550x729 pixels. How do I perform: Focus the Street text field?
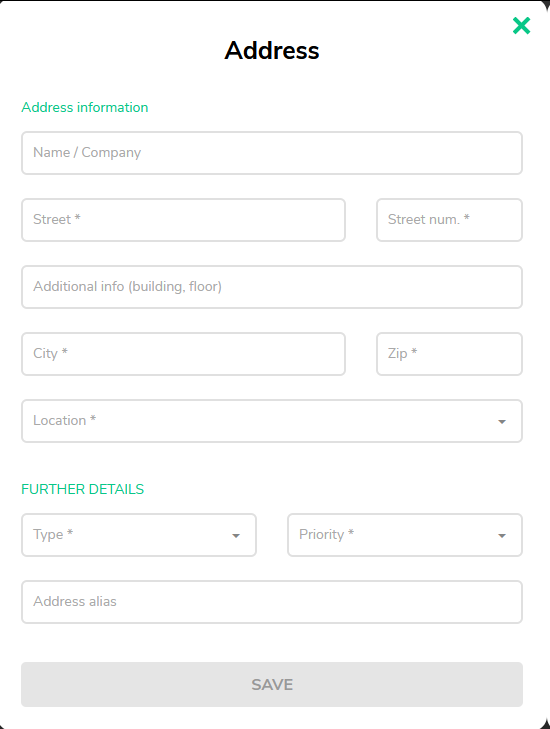(x=183, y=220)
